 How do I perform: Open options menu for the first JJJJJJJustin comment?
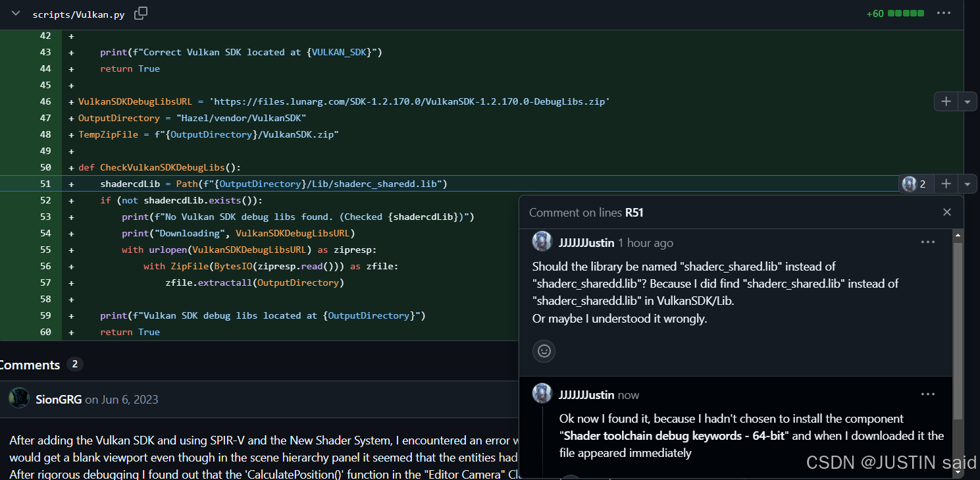[928, 242]
